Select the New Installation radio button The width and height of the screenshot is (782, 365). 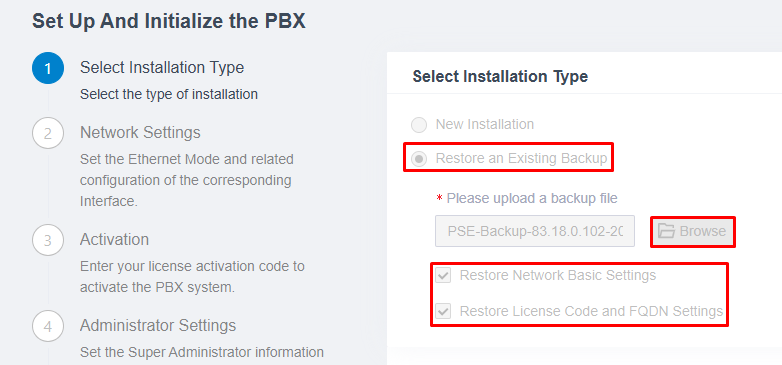click(x=419, y=125)
